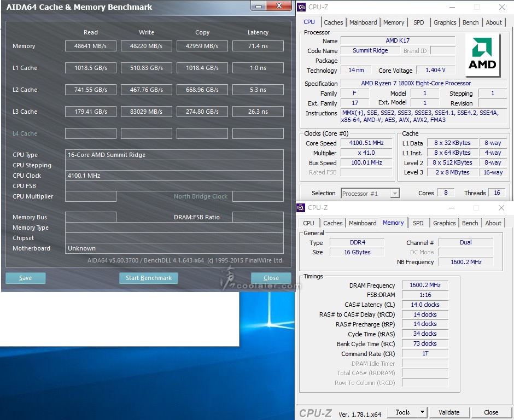Image resolution: width=514 pixels, height=420 pixels.
Task: Click the Validate button in CPU-Z
Action: click(x=449, y=412)
